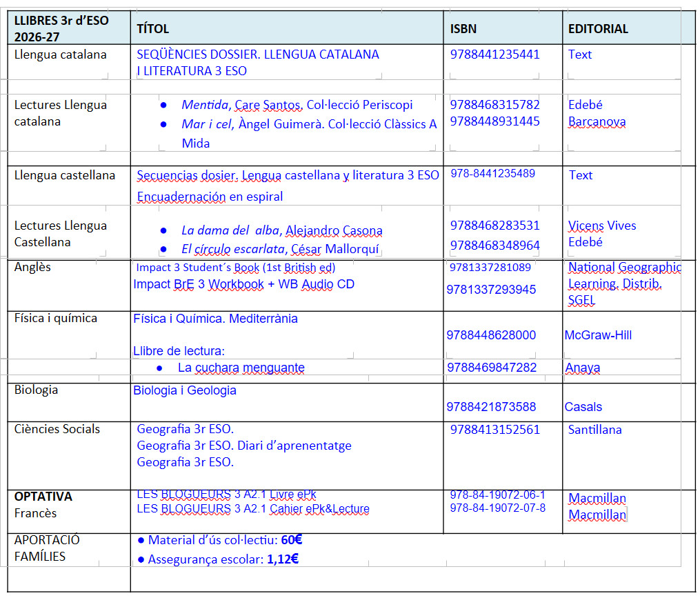Click the 'Llibre de lectura:' line
Viewport: 700px width, 598px height.
[179, 351]
